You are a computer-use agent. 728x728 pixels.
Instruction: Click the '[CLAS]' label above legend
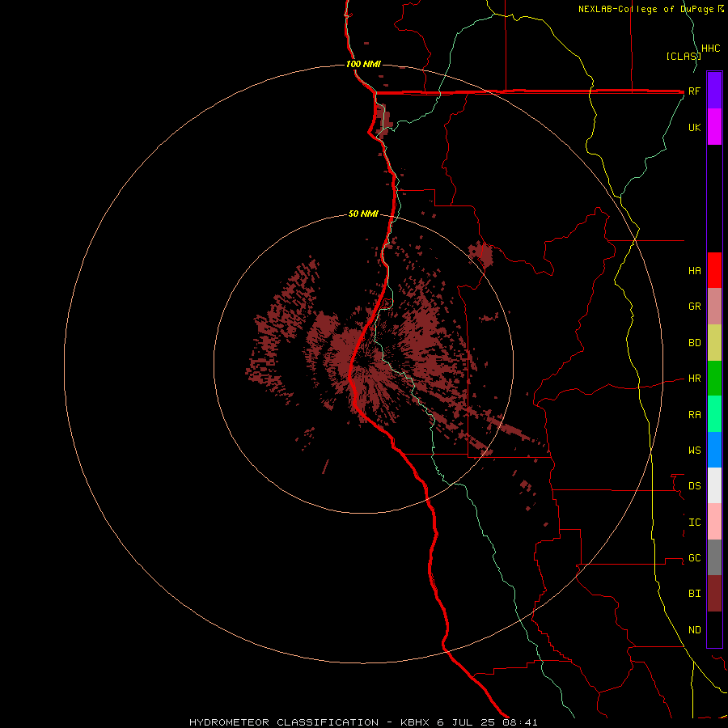tap(684, 56)
